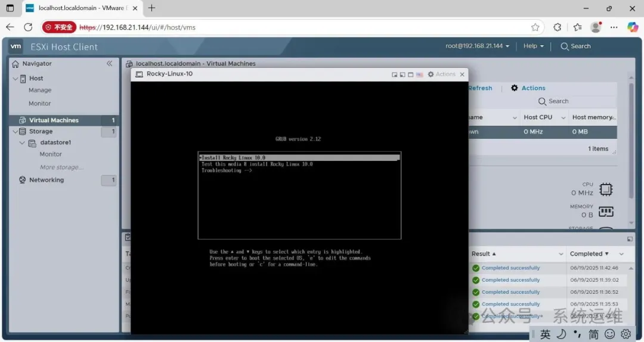The height and width of the screenshot is (342, 644).
Task: Open the Copilot sidebar icon
Action: tap(633, 27)
